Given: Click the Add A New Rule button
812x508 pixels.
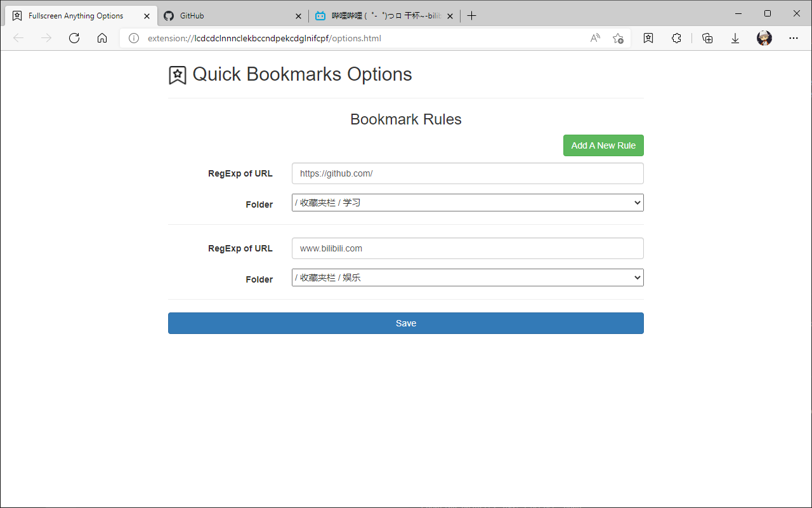Looking at the screenshot, I should point(603,145).
